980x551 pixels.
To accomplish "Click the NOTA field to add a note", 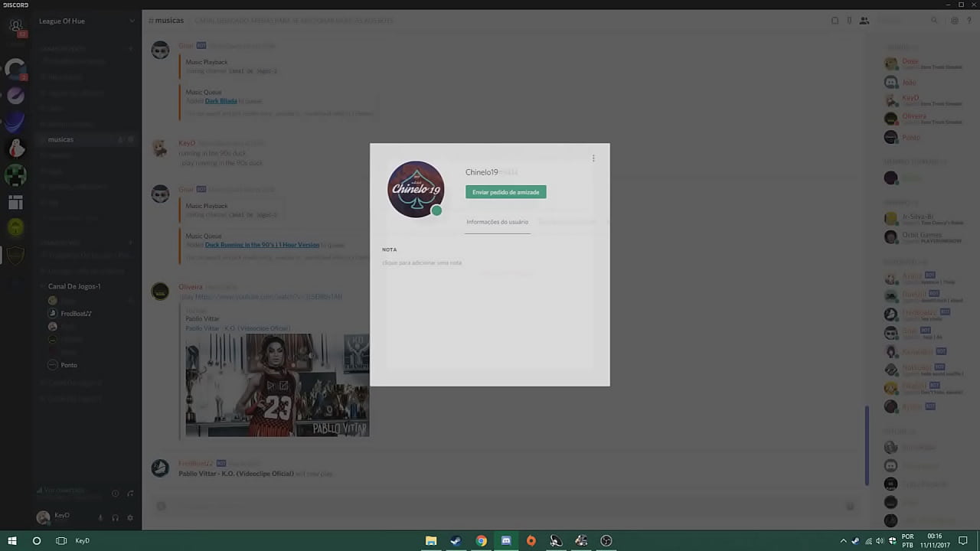I will 422,262.
